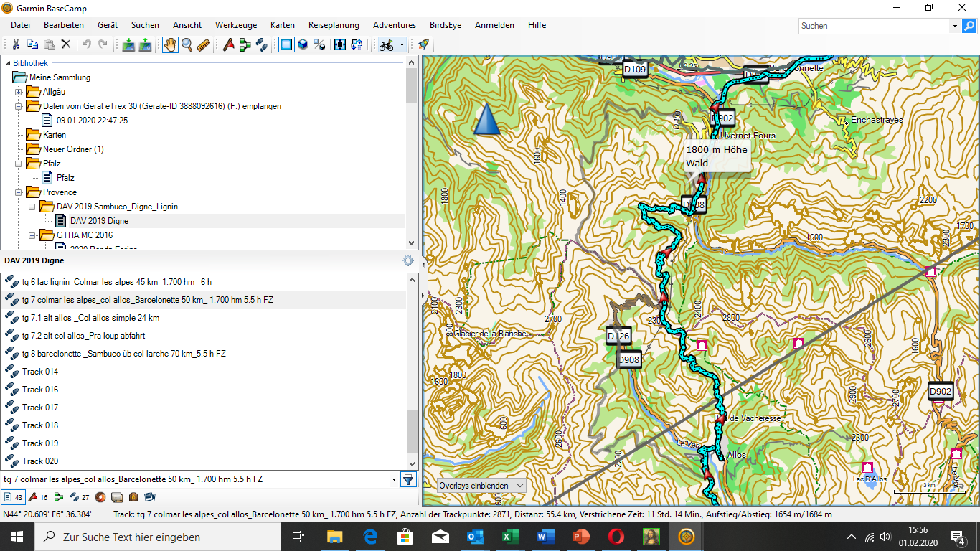The image size is (980, 551).
Task: Open the Suchen search box dropdown arrow
Action: click(x=955, y=26)
